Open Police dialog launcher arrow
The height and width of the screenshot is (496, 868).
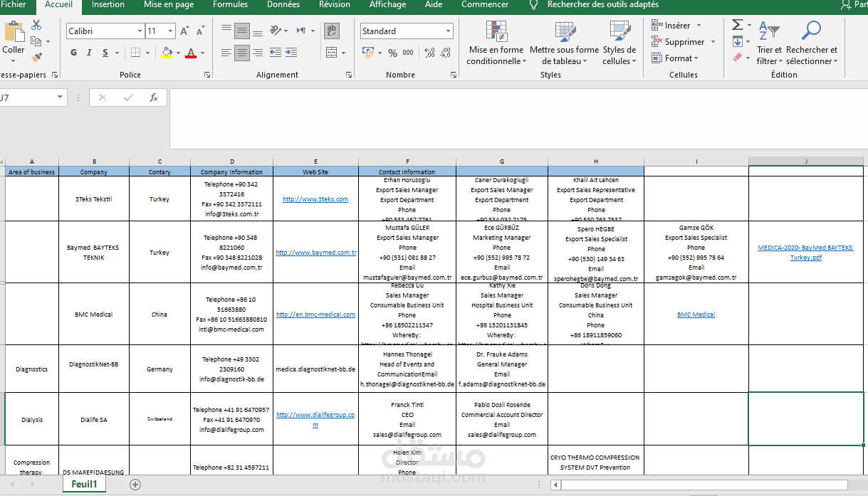[207, 75]
